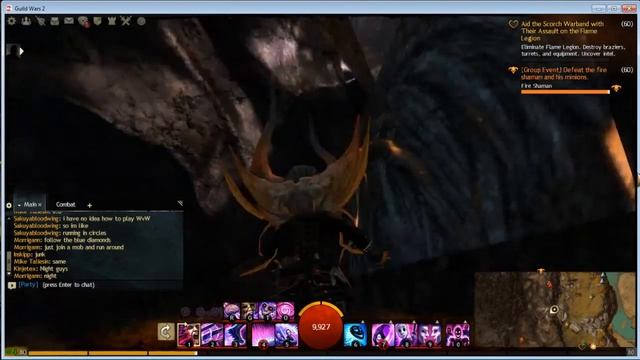
Task: Activate weapon skill 4
Action: 263,335
